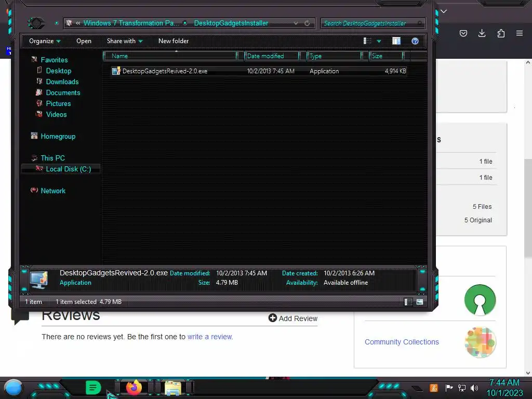
Task: Switch to large thumbnails view in status bar
Action: click(420, 302)
